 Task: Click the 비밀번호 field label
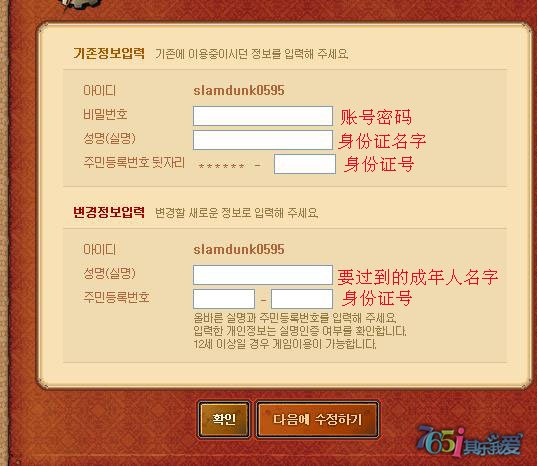point(105,114)
